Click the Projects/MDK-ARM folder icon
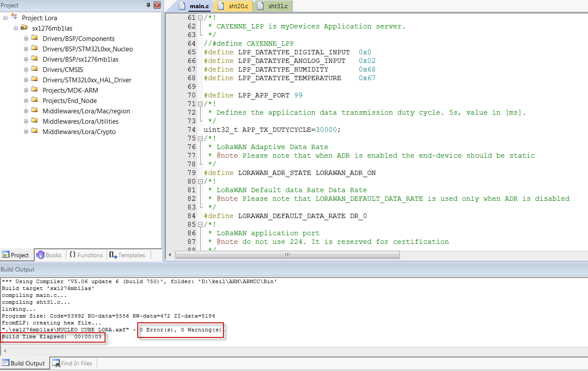The width and height of the screenshot is (588, 371). (x=34, y=90)
